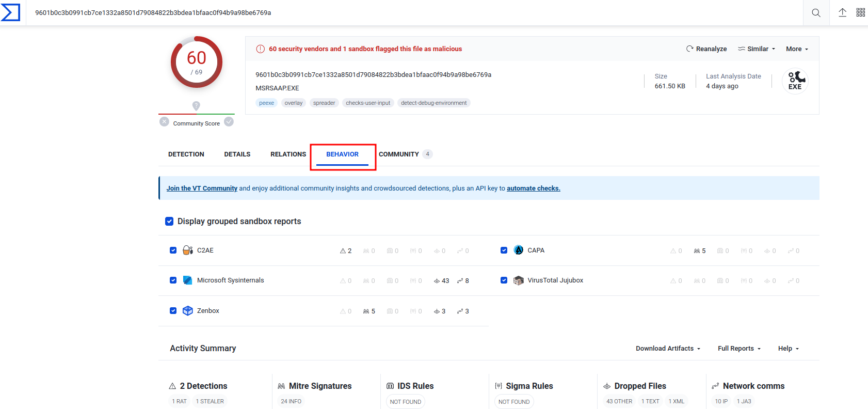The width and height of the screenshot is (868, 409).
Task: Click the MSRSAAP.EXE file name
Action: point(277,88)
